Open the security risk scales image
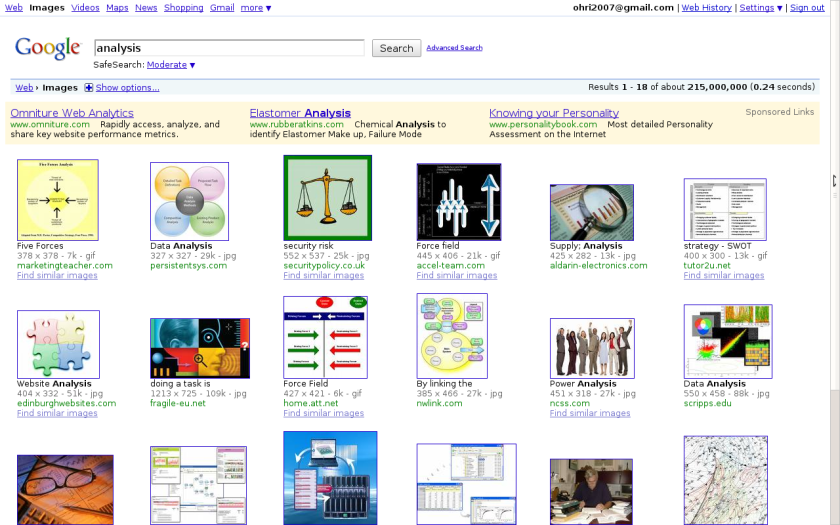Screen dimensions: 840x525 [327, 198]
